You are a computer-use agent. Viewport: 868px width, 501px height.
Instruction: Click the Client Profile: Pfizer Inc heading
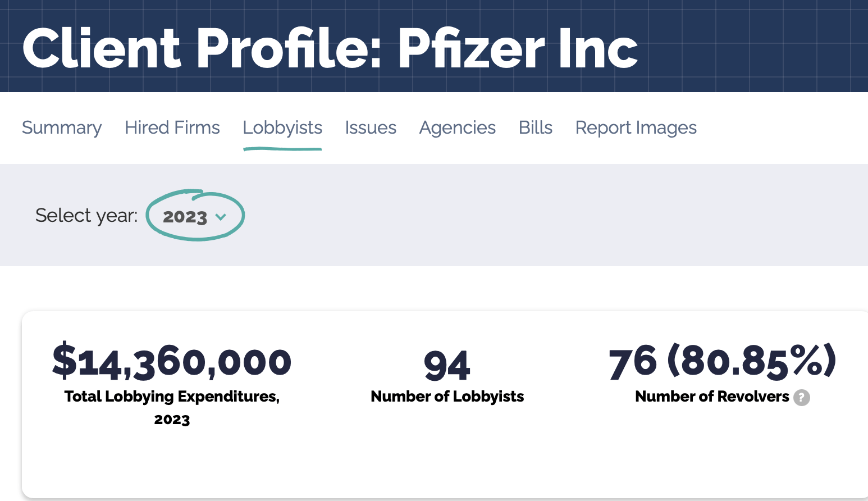coord(330,48)
